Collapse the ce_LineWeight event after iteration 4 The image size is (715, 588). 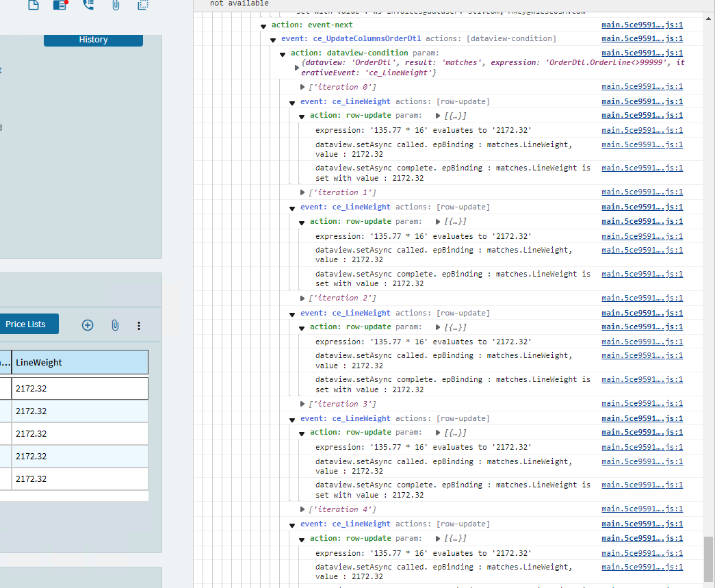[292, 525]
